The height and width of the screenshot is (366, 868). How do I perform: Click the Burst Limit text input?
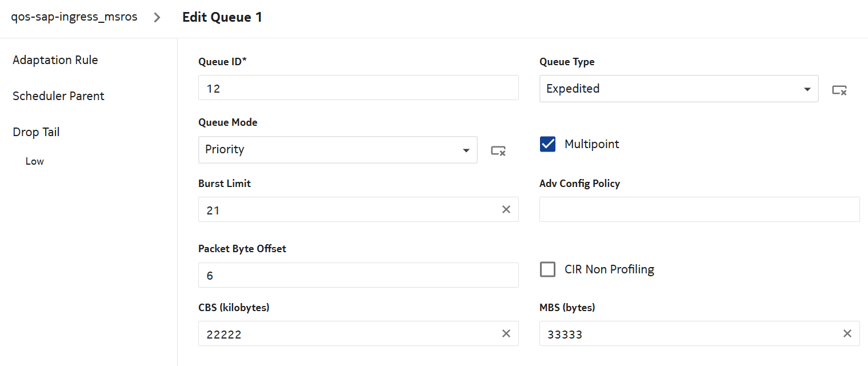(x=349, y=210)
